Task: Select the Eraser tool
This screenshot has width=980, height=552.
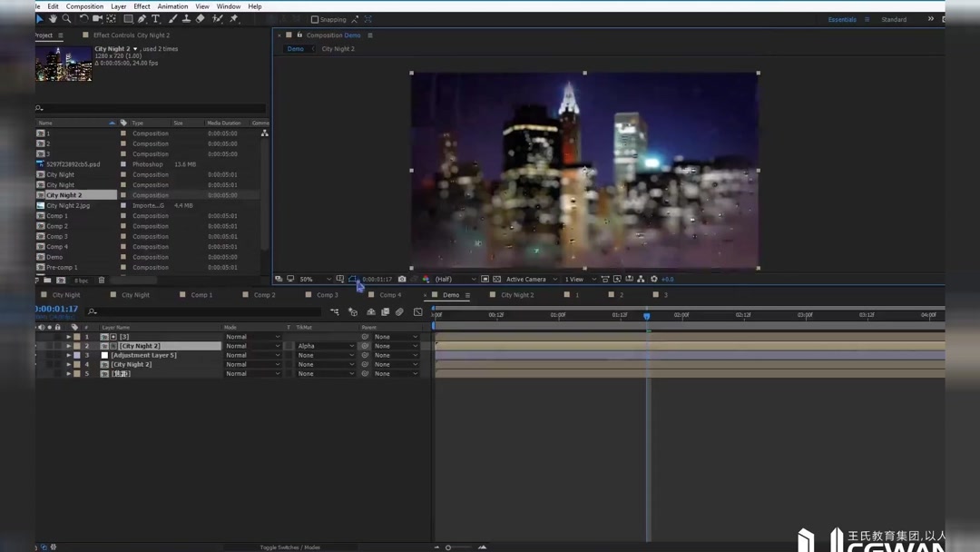Action: [x=201, y=19]
